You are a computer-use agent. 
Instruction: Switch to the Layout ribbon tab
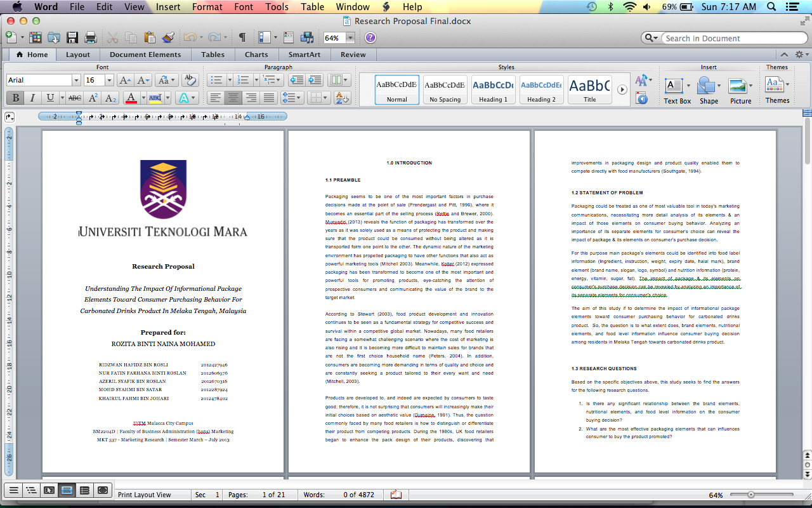tap(78, 55)
